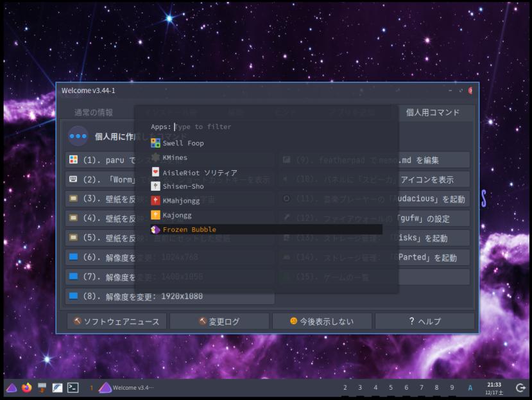Launch Firefox from the taskbar
532x400 pixels.
[26, 387]
